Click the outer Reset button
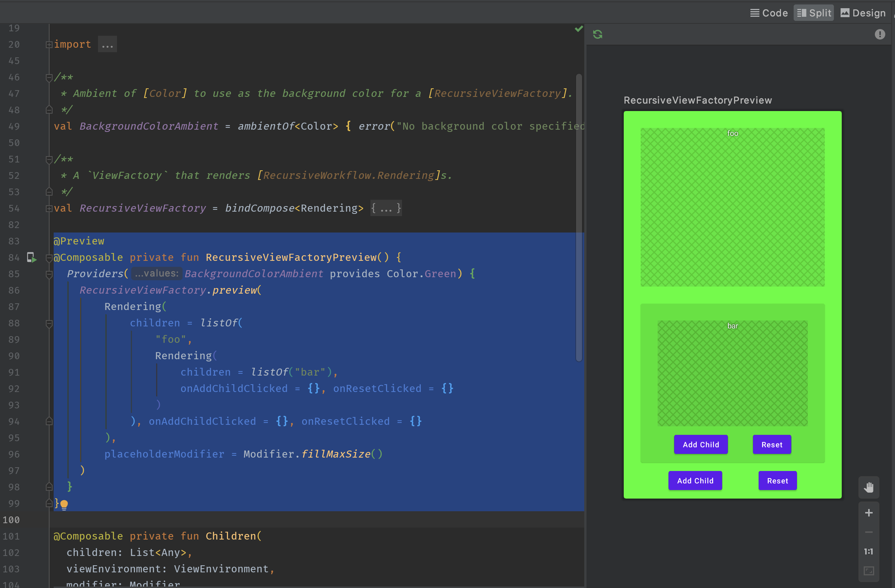The width and height of the screenshot is (895, 588). [x=777, y=481]
